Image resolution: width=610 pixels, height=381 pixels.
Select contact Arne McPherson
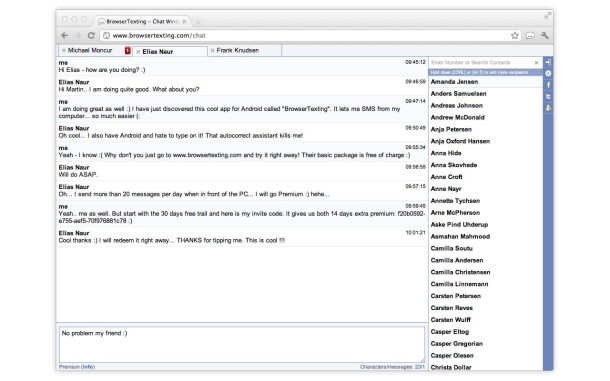[x=486, y=213]
